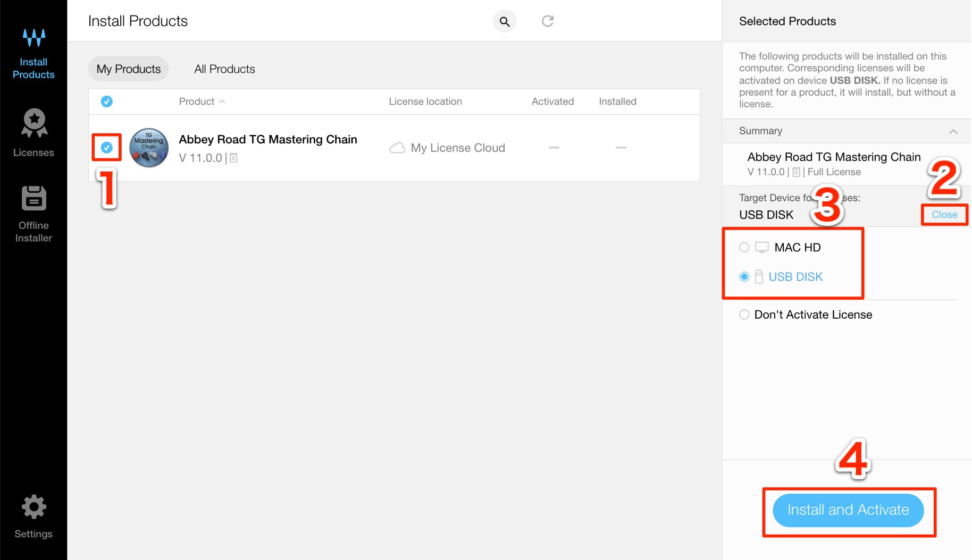Switch to the My Products tab
Screen dimensions: 972x560
(x=129, y=69)
